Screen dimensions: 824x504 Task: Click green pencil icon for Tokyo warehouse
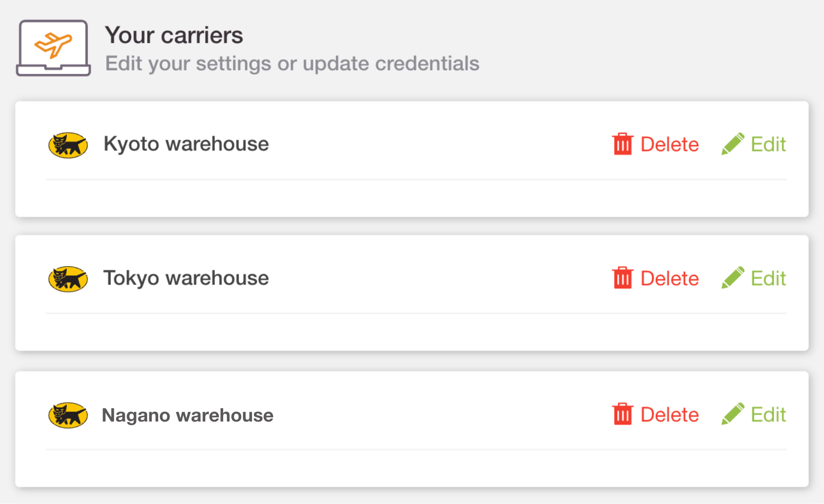pos(733,278)
